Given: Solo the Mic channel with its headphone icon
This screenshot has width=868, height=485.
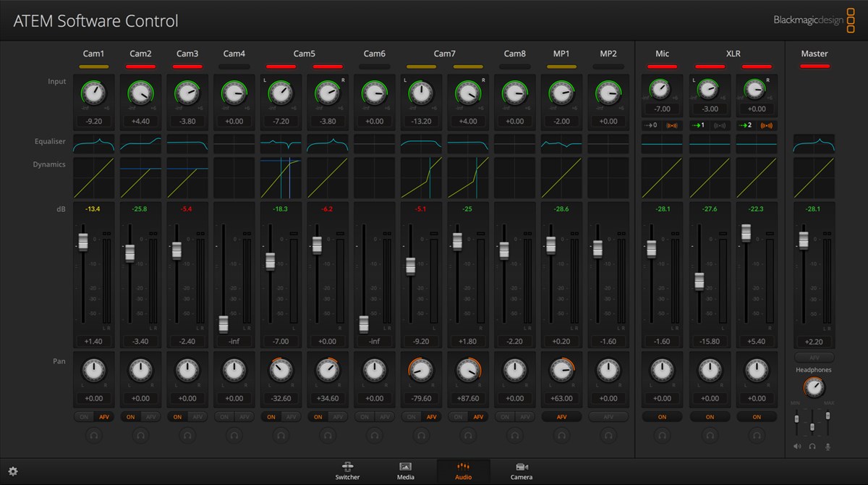Looking at the screenshot, I should click(662, 435).
